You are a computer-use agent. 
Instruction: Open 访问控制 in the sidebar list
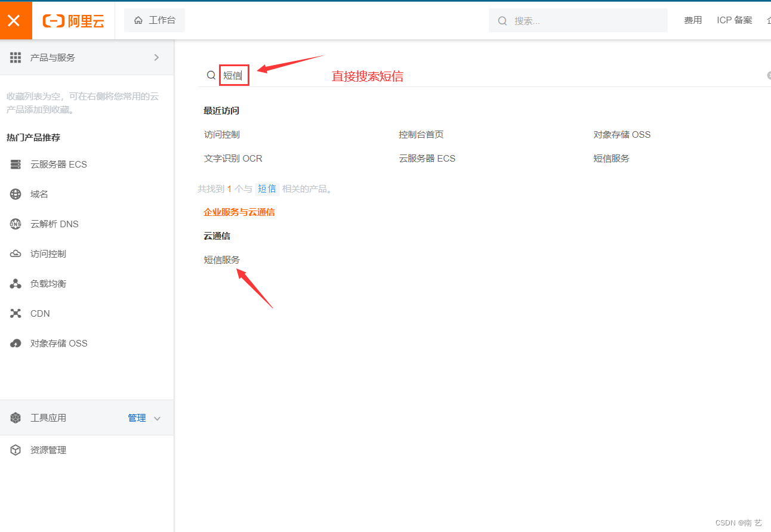point(48,254)
